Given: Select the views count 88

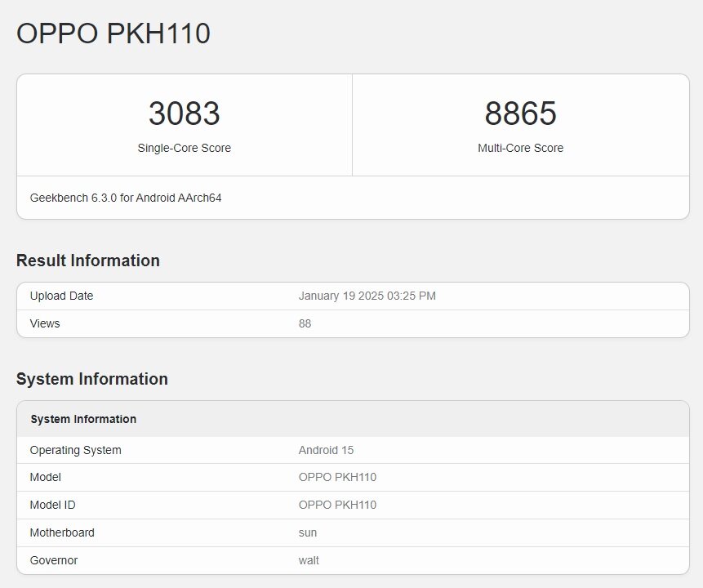Looking at the screenshot, I should pyautogui.click(x=305, y=324).
